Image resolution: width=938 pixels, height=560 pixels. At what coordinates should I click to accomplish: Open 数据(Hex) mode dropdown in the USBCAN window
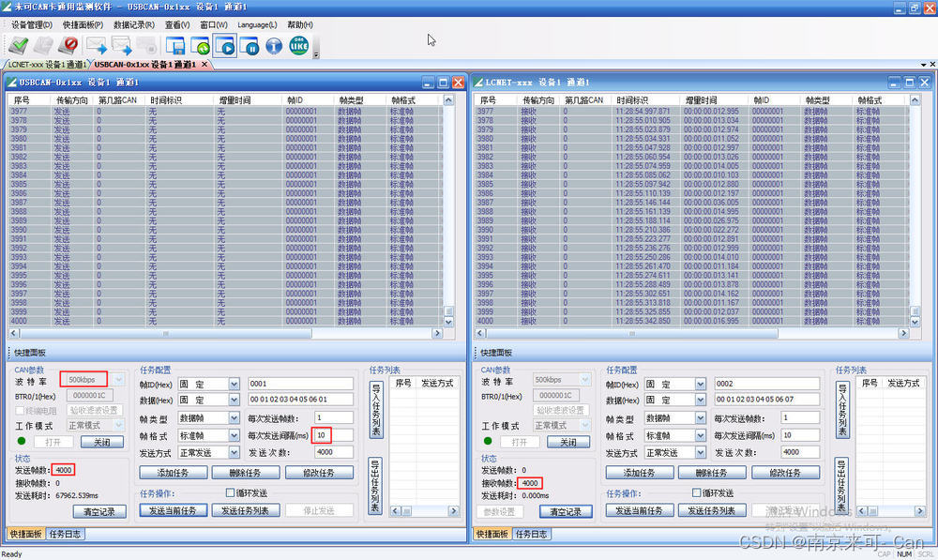[234, 400]
